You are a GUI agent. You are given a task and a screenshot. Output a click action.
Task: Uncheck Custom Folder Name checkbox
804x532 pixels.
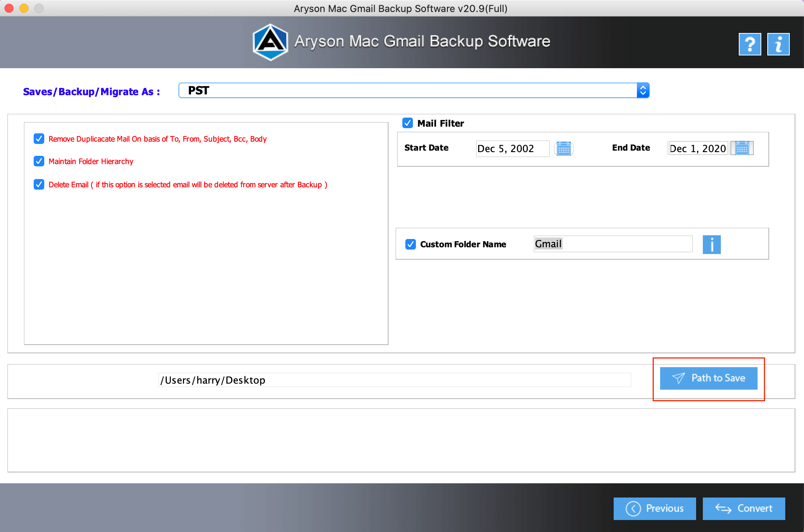[411, 244]
